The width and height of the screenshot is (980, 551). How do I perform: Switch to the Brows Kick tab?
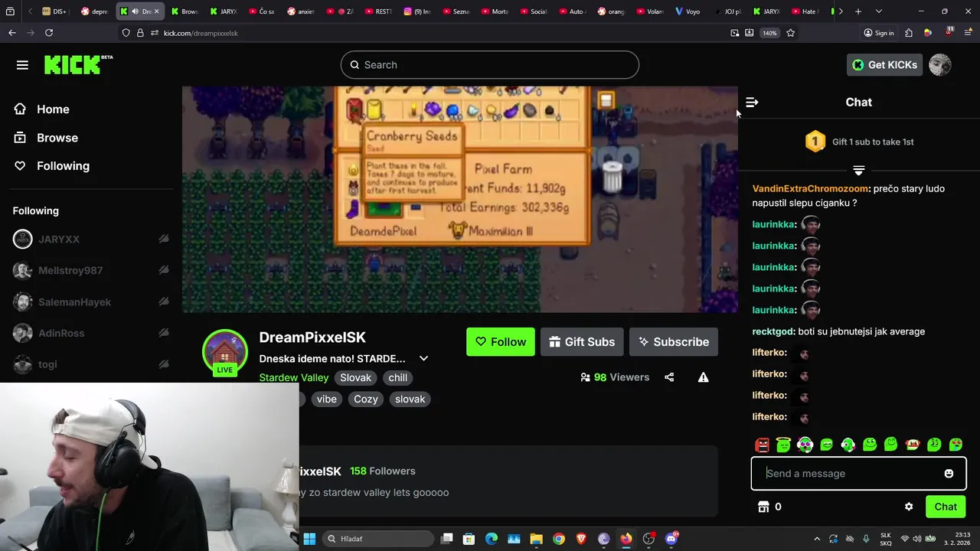185,11
